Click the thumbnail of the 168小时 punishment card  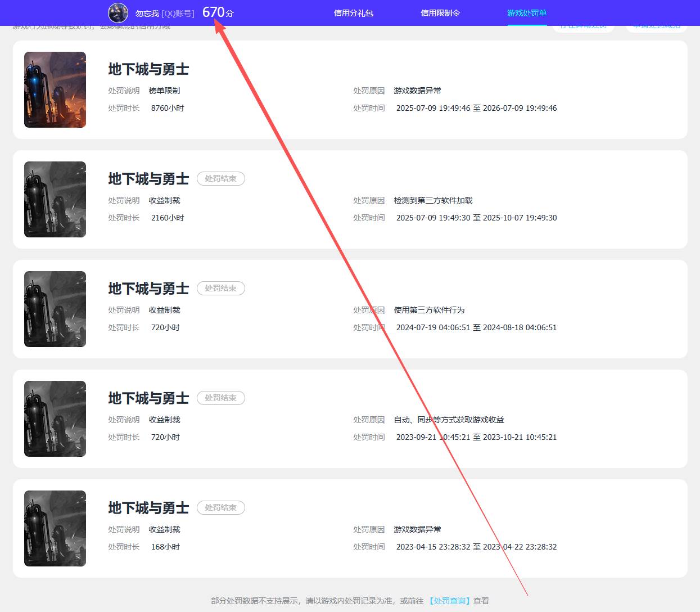point(55,528)
